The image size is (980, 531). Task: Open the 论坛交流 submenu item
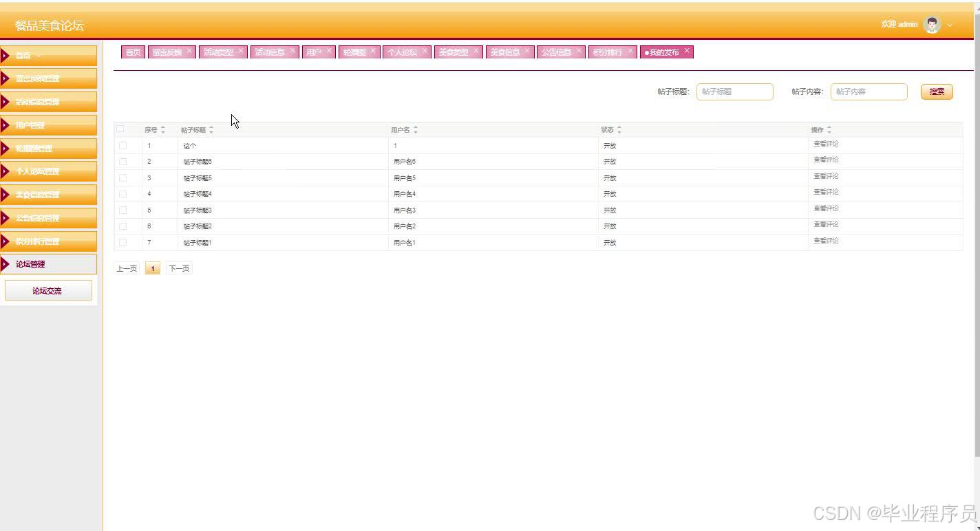click(48, 290)
